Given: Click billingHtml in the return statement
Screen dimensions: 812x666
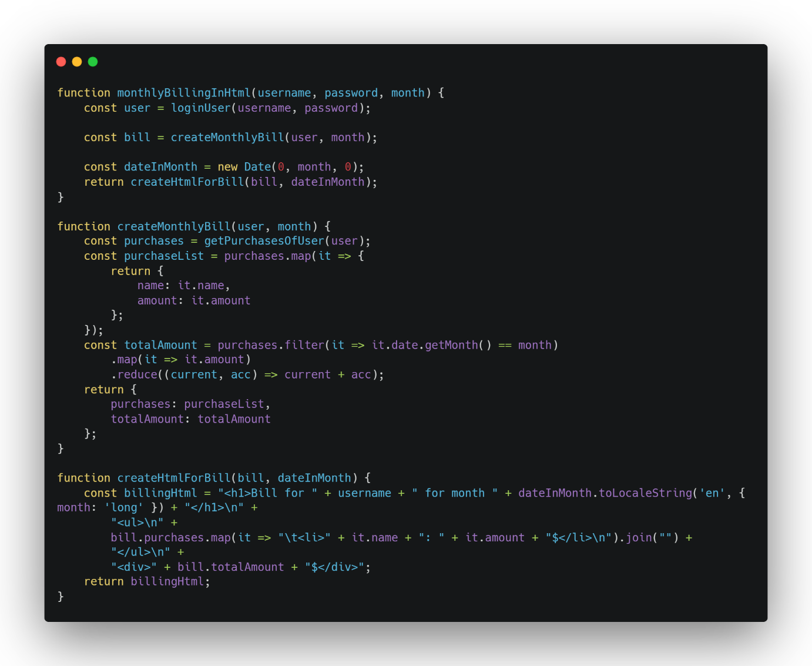Looking at the screenshot, I should [x=167, y=582].
